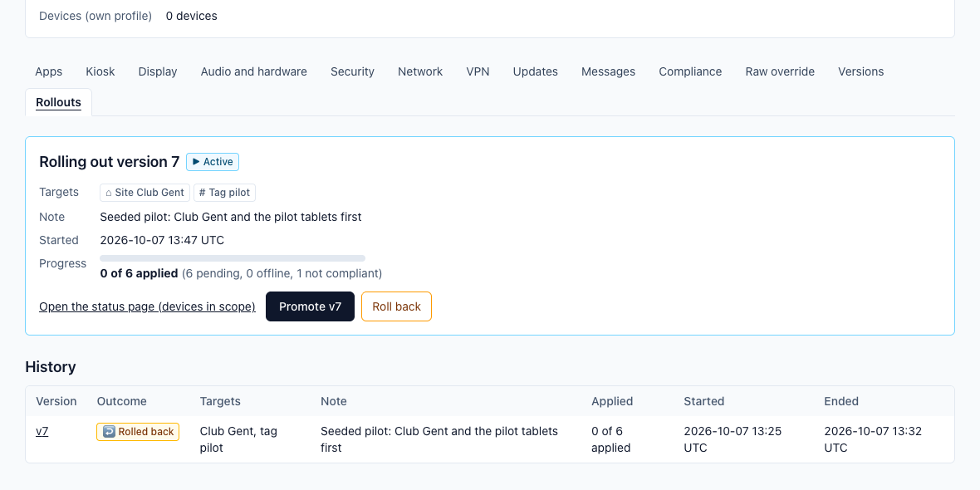The width and height of the screenshot is (980, 490).
Task: Click the house icon in Site chip
Action: pyautogui.click(x=109, y=193)
